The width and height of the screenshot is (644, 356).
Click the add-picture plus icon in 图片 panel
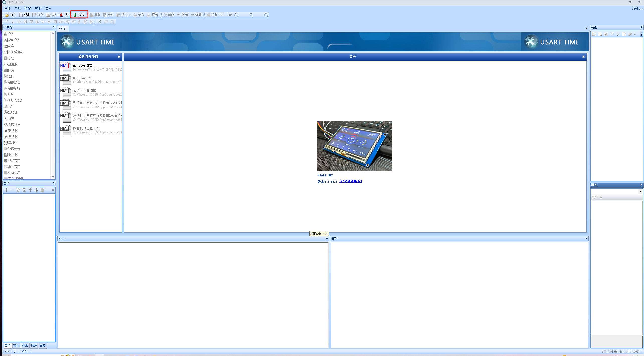[6, 190]
